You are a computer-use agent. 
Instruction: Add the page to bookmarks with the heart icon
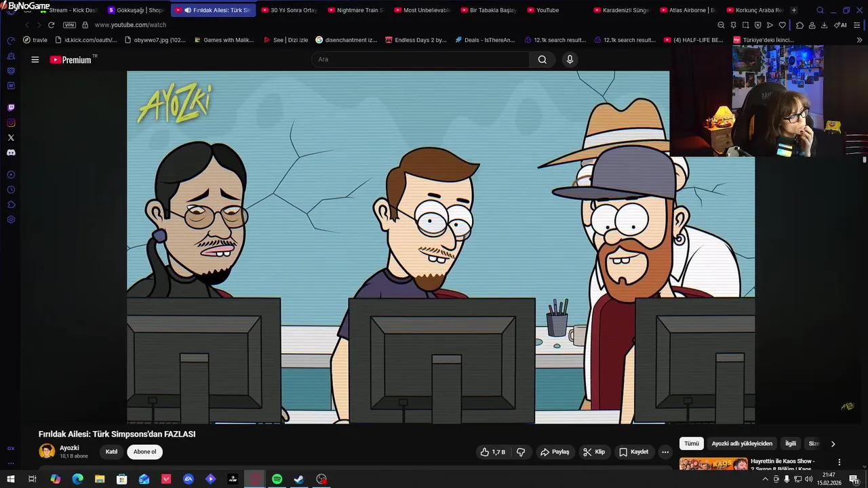782,25
